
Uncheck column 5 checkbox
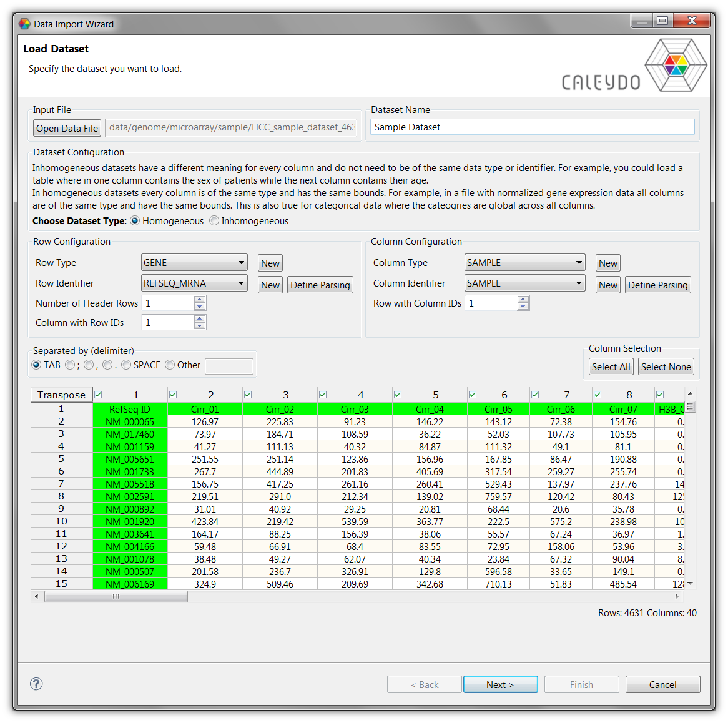point(398,395)
